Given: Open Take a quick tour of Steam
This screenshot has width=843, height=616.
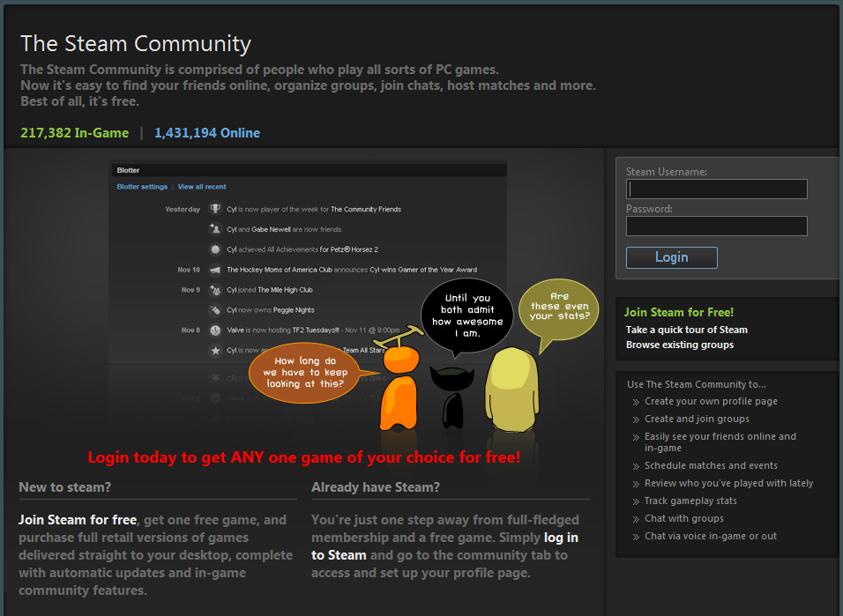Looking at the screenshot, I should [x=687, y=330].
